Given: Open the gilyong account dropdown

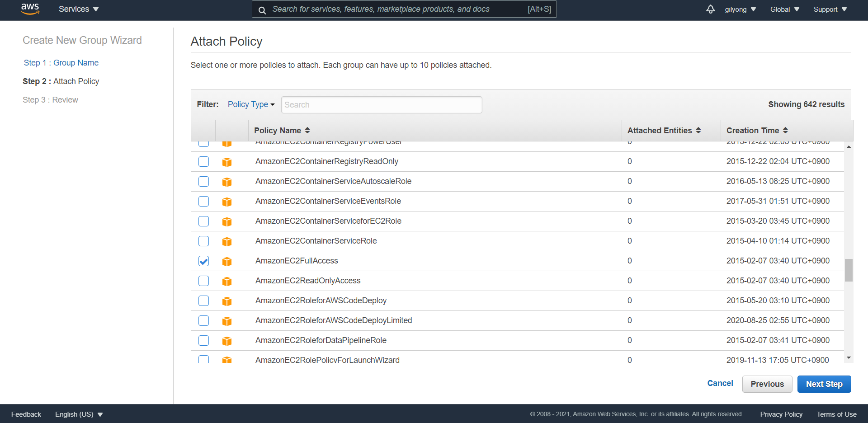Looking at the screenshot, I should [x=741, y=9].
